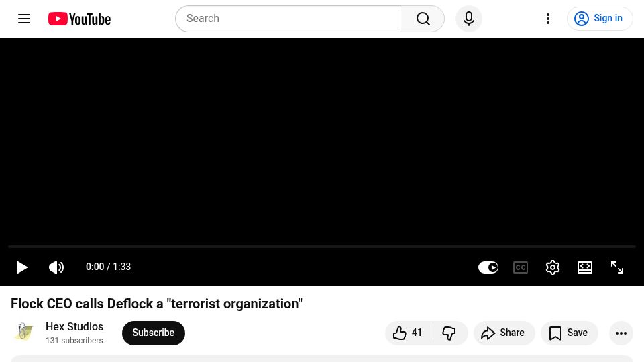Open the Hex Studios channel name link
This screenshot has height=362, width=644.
point(74,326)
